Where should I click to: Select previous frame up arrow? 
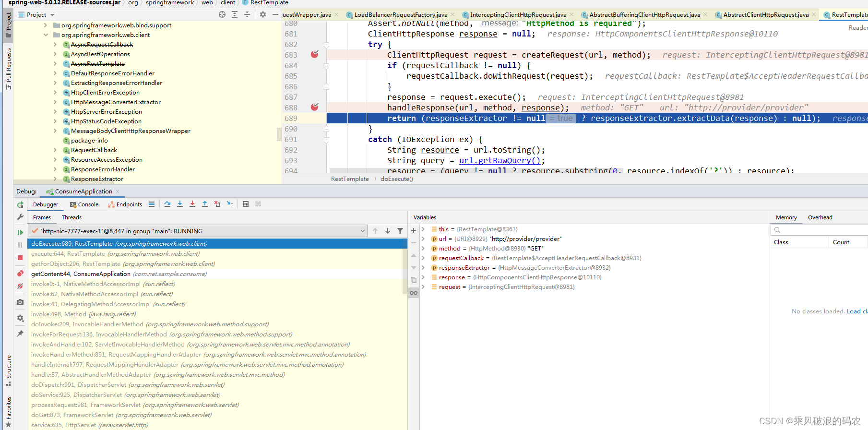[x=375, y=231]
